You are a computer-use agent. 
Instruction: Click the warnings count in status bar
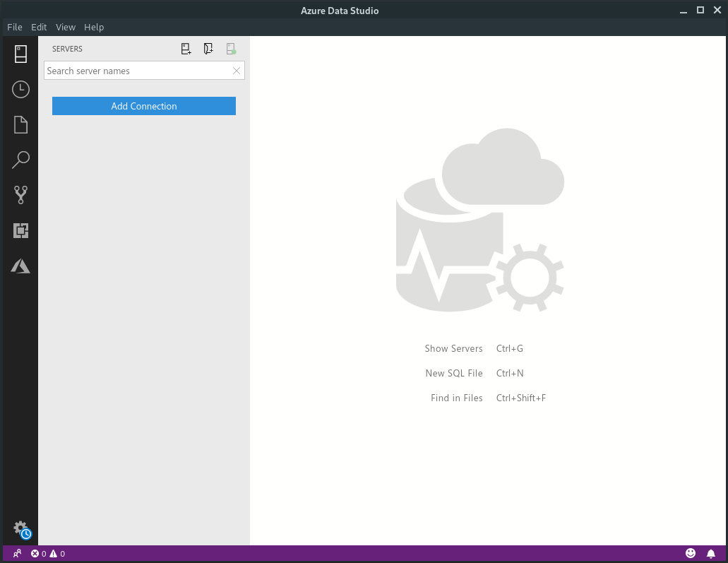pos(58,554)
